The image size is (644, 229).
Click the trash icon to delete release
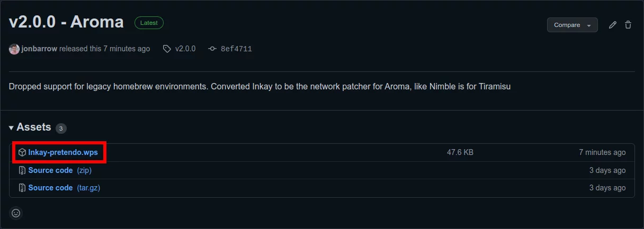coord(628,25)
